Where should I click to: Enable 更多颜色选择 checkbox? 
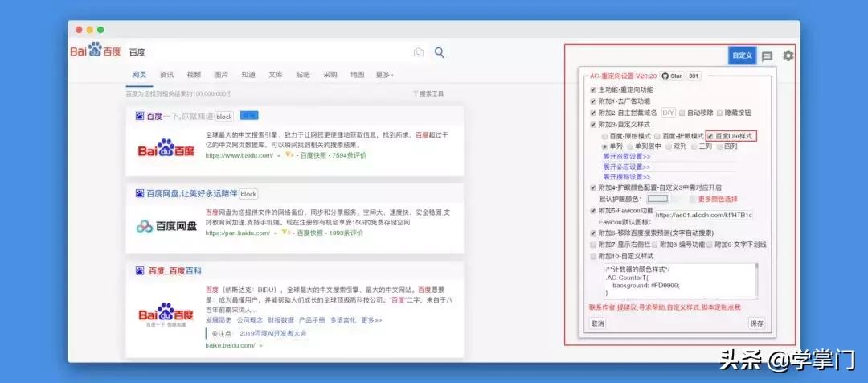[x=693, y=199]
